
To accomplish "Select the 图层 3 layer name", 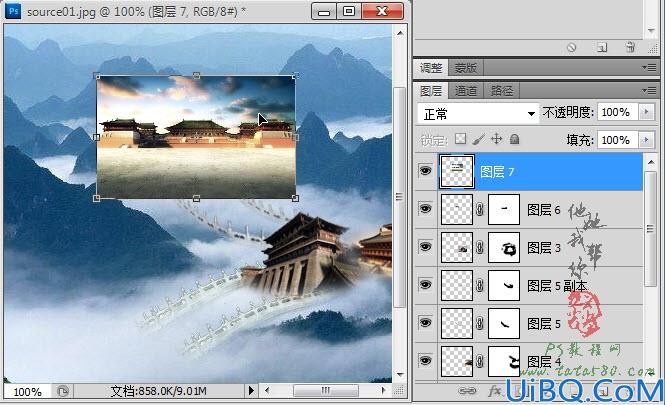I will coord(544,248).
